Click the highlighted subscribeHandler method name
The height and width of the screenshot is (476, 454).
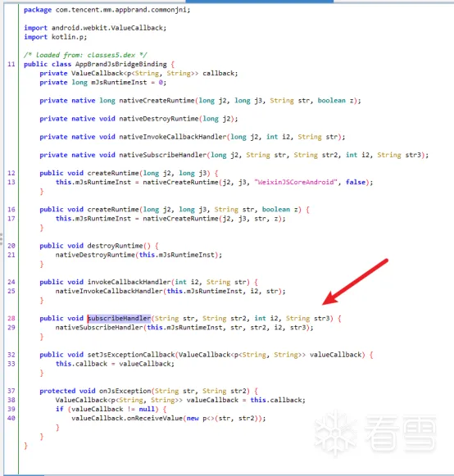click(x=120, y=318)
